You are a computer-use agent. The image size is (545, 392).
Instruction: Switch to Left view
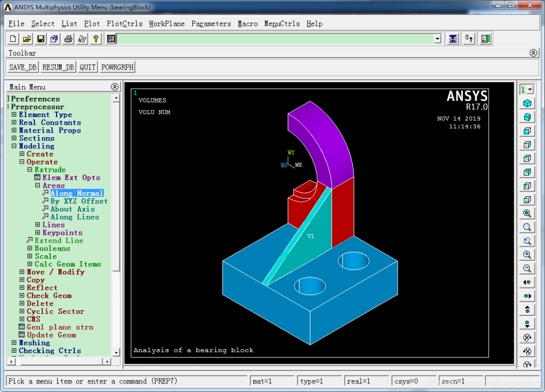(527, 186)
